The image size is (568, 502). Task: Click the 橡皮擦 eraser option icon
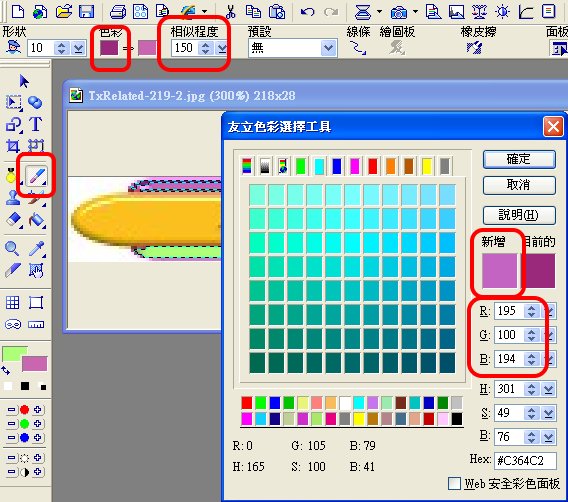pyautogui.click(x=475, y=47)
